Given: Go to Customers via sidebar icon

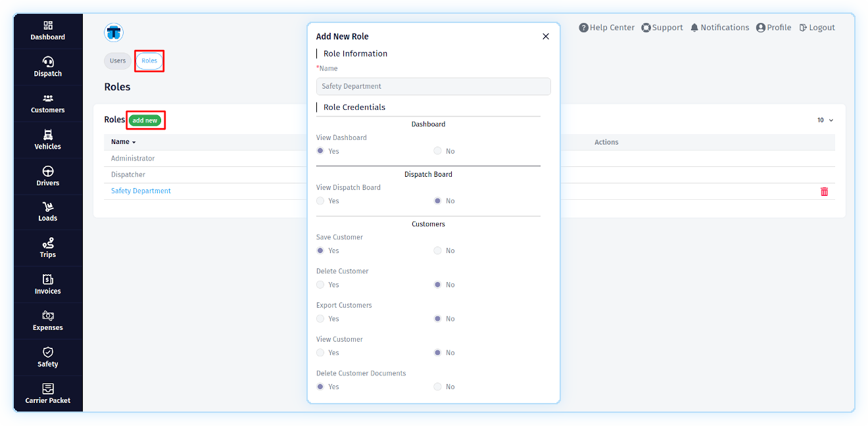Looking at the screenshot, I should click(48, 99).
